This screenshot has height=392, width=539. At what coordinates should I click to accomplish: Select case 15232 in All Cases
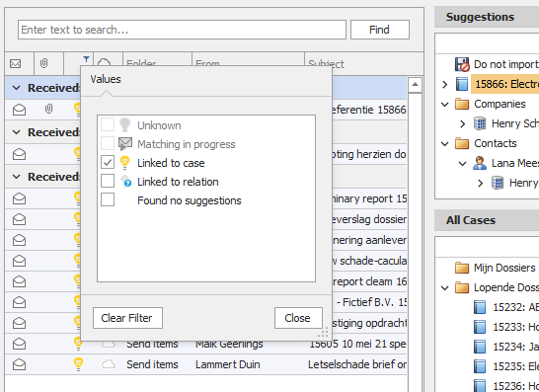515,307
